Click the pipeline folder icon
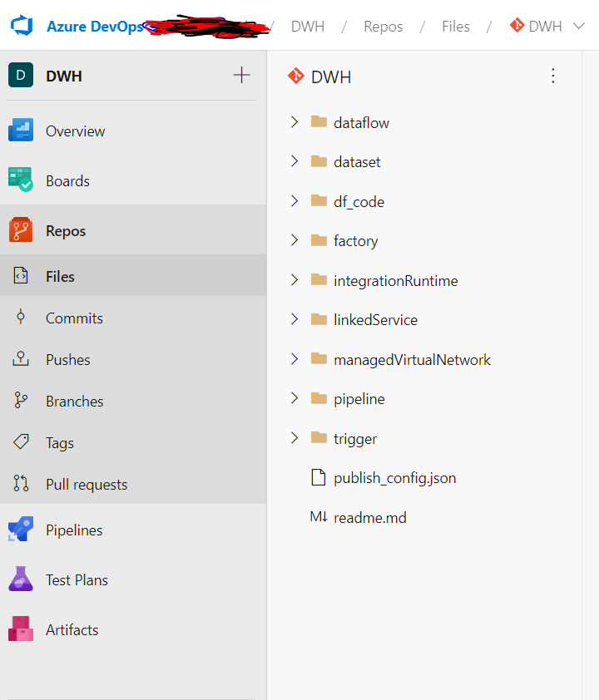This screenshot has width=599, height=700. click(319, 397)
